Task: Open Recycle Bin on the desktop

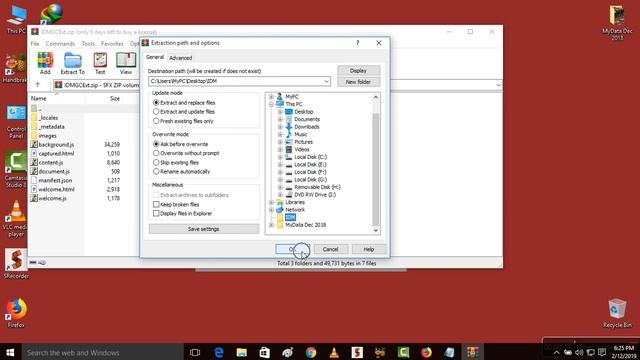Action: coord(617,313)
